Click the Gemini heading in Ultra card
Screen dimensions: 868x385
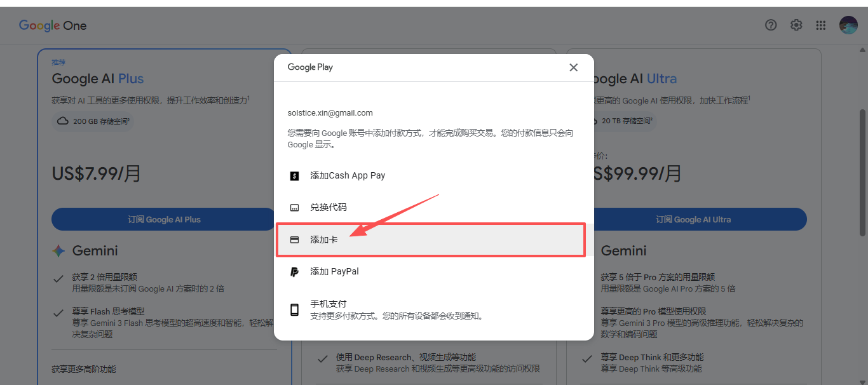pyautogui.click(x=623, y=251)
